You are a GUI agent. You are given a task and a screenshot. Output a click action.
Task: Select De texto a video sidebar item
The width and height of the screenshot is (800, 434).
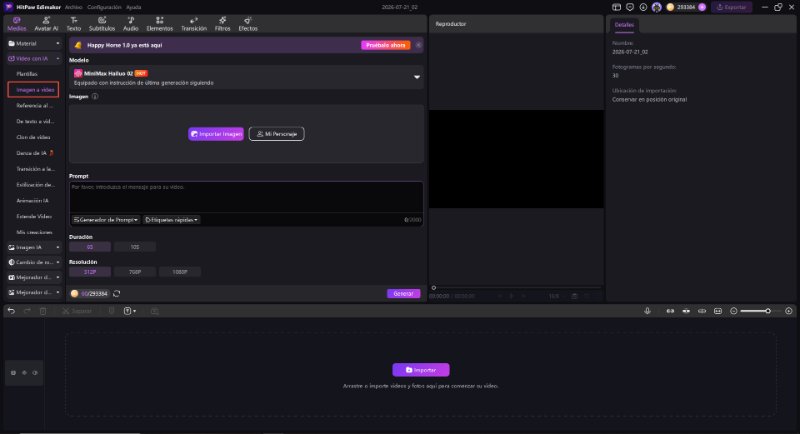35,121
